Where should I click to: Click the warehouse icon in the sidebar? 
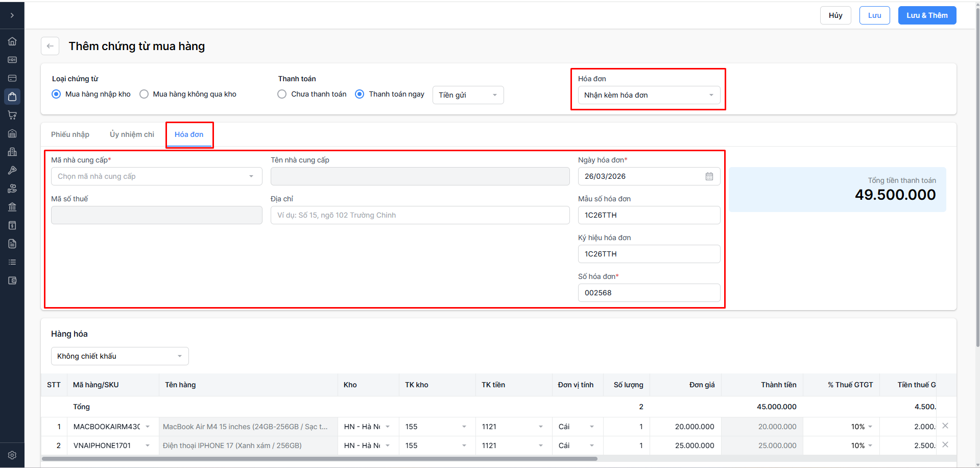[x=12, y=133]
